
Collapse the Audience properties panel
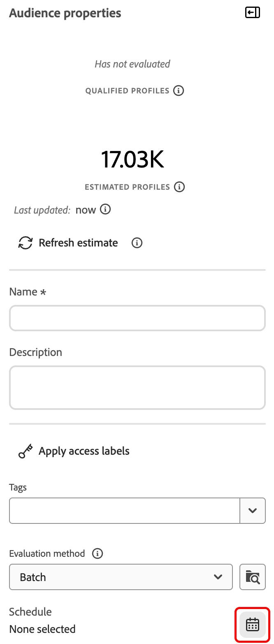253,13
